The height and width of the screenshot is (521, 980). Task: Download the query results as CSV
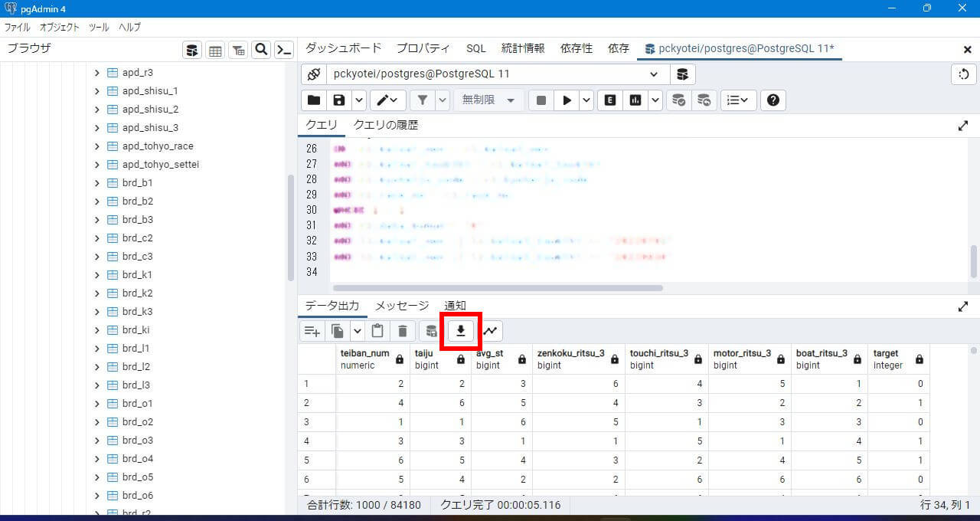(x=460, y=330)
